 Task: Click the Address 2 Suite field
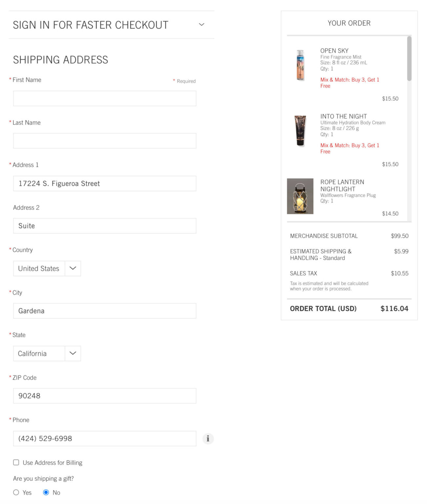[x=105, y=226]
